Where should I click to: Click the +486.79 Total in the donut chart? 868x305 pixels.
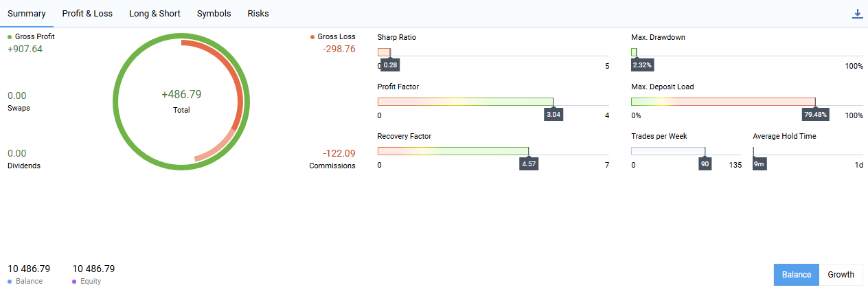coord(181,95)
